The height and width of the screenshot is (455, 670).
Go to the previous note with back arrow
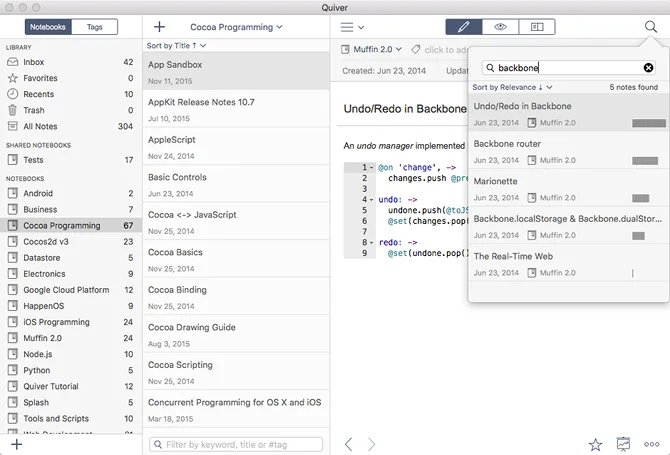click(x=348, y=444)
